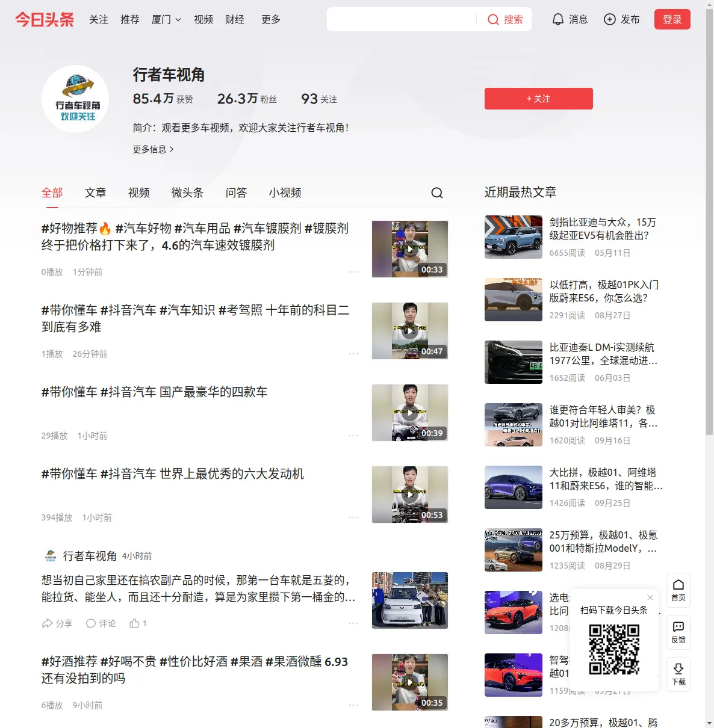This screenshot has width=714, height=728.
Task: Switch to the 微头条 tab
Action: click(x=188, y=193)
